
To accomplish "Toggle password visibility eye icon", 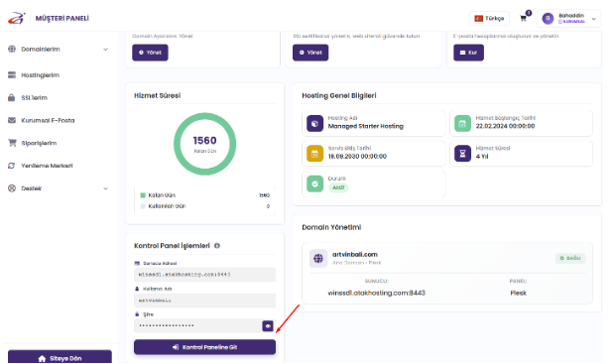I will (268, 326).
